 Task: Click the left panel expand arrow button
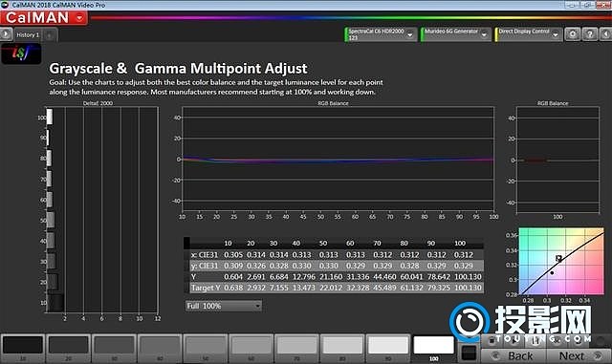coord(6,34)
